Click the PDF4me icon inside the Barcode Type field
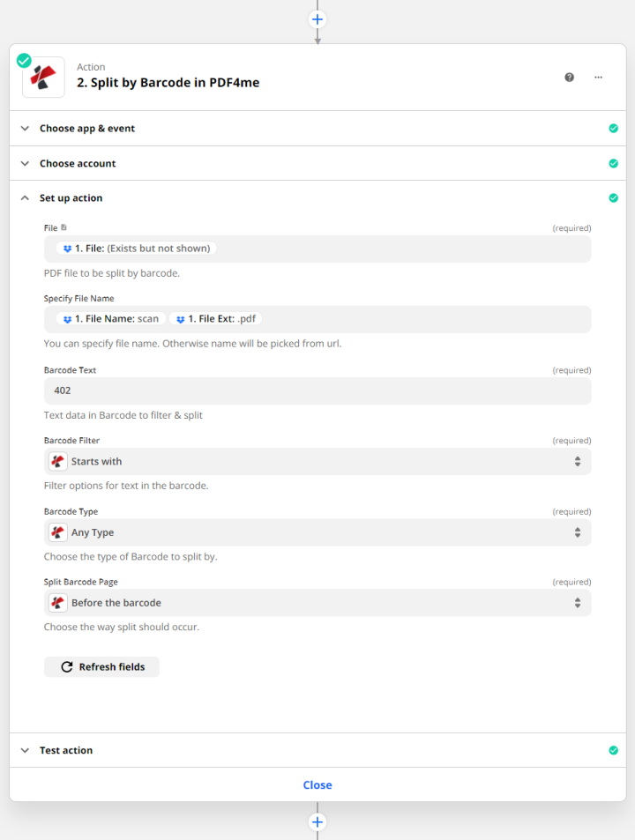The width and height of the screenshot is (635, 840). click(x=57, y=532)
